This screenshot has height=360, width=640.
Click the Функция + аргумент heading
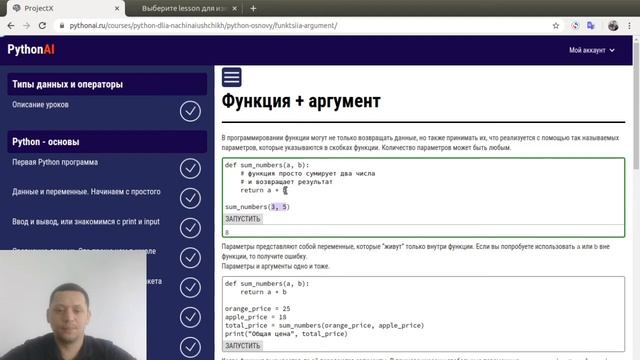pos(301,101)
